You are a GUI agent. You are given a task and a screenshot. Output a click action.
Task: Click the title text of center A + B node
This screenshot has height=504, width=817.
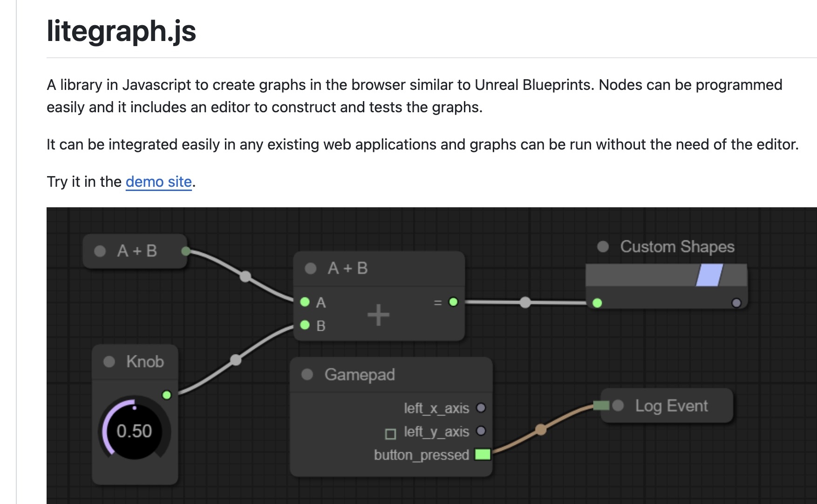tap(348, 268)
